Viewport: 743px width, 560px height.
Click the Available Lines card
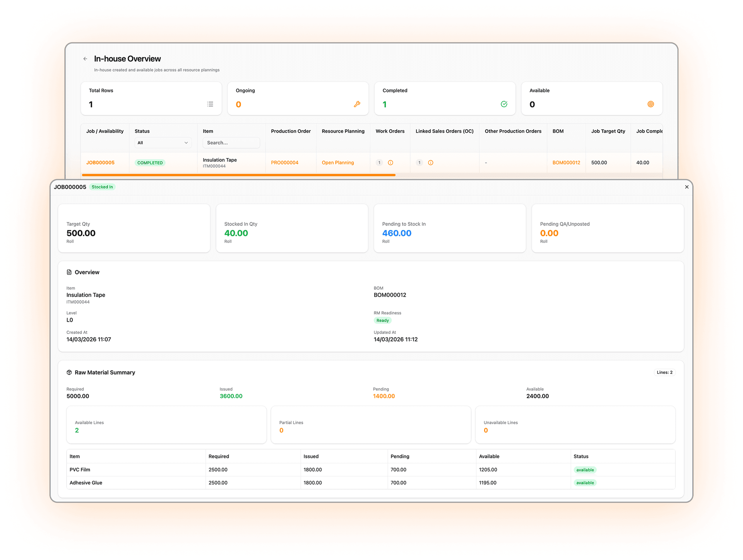click(166, 425)
